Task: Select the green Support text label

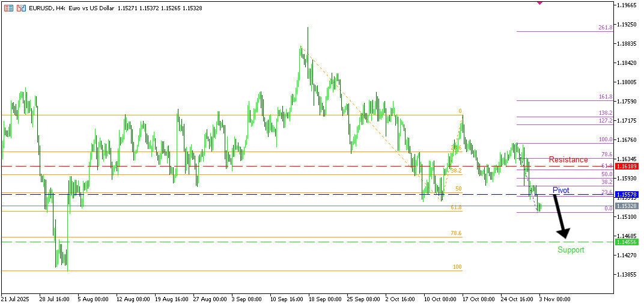Action: click(x=570, y=250)
